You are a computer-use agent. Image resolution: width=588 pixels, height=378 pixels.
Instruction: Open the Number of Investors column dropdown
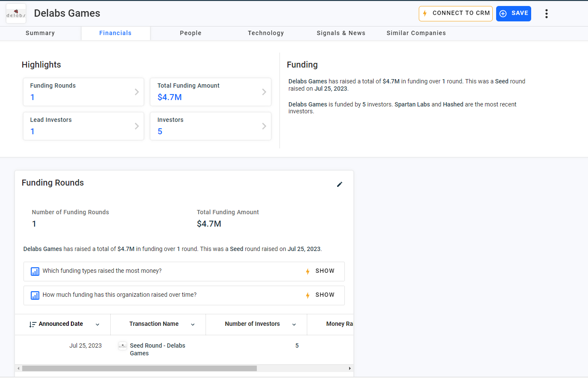[294, 325]
